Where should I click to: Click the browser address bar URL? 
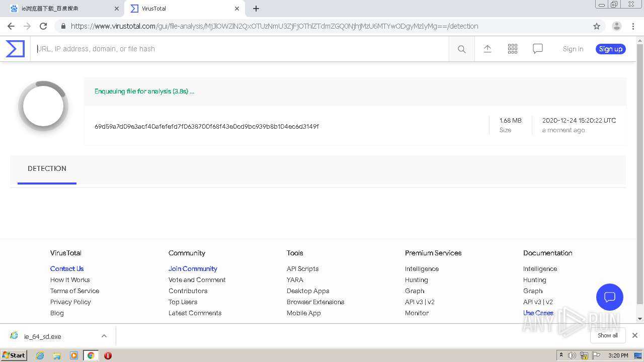[274, 26]
